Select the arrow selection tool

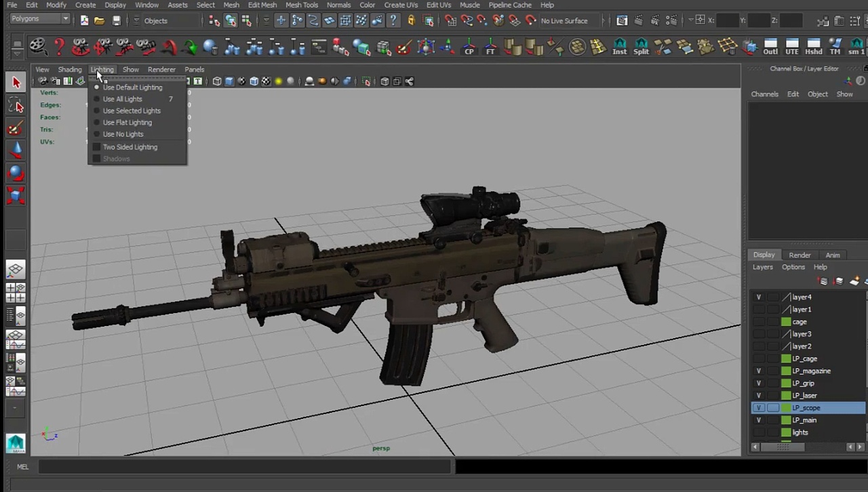click(16, 81)
